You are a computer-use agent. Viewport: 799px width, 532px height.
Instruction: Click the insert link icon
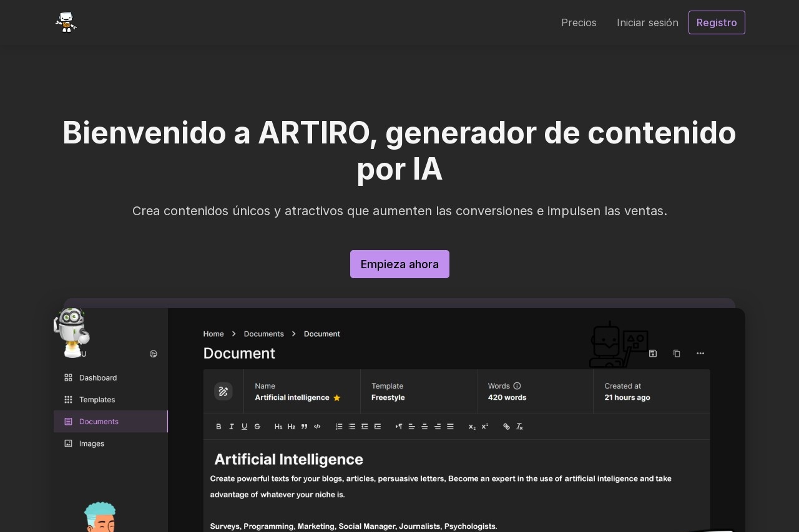click(506, 427)
